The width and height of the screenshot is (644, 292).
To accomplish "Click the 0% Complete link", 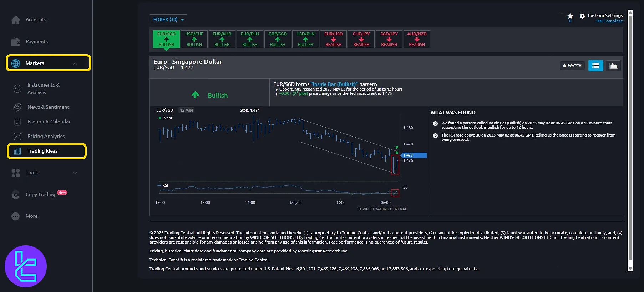I will (x=609, y=21).
